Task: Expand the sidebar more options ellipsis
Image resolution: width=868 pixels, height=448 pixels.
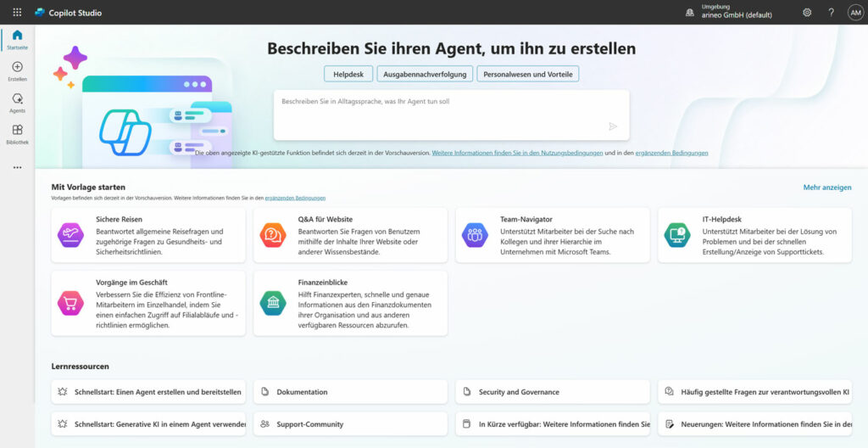Action: pyautogui.click(x=17, y=167)
